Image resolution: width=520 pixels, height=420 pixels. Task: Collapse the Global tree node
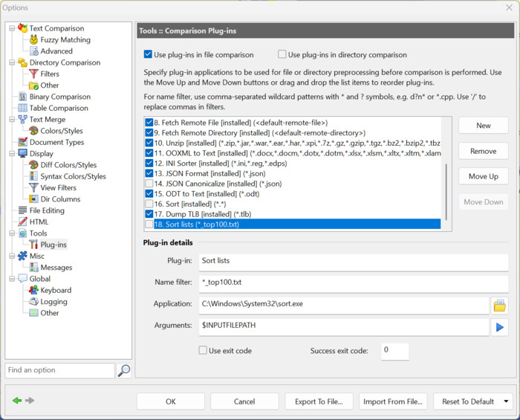[12, 279]
